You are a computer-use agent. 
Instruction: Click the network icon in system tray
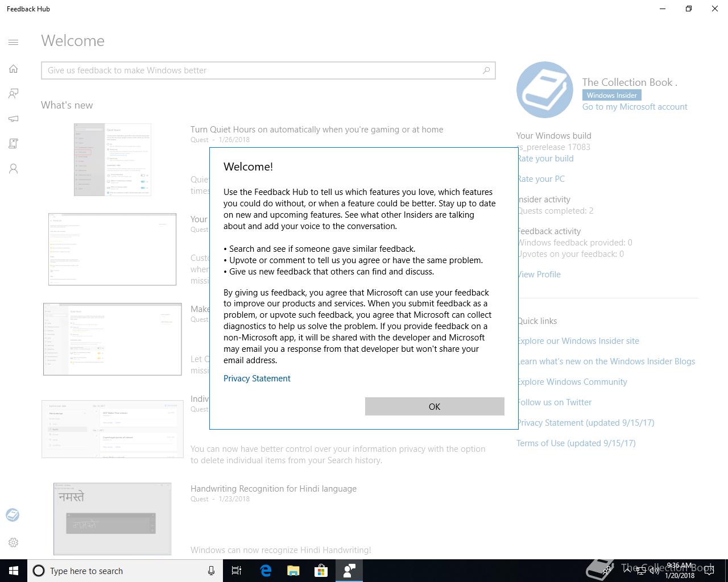(640, 571)
